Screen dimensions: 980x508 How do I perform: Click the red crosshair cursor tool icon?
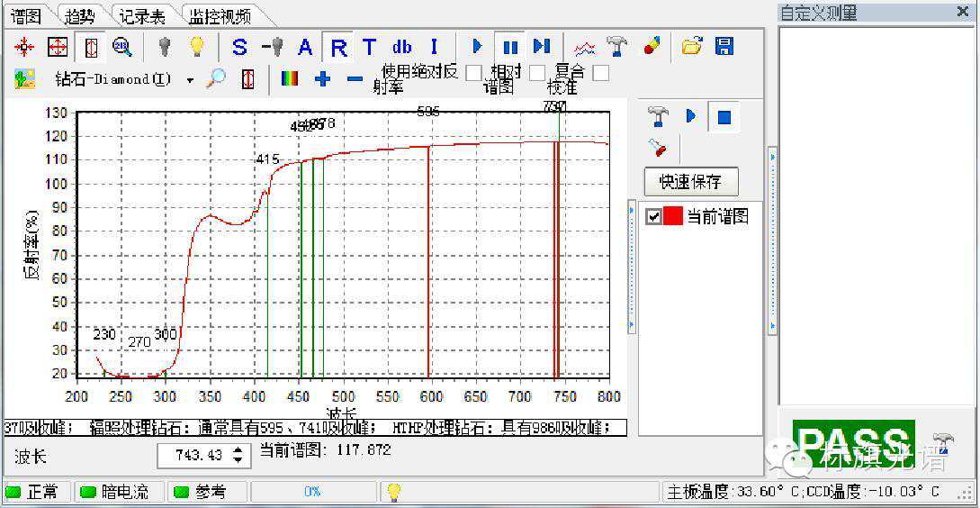click(x=25, y=47)
